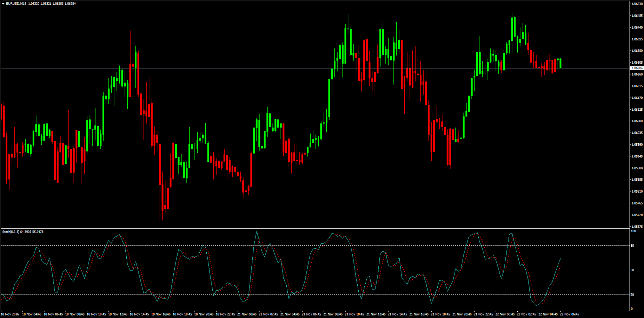Click the 1.06485 price scale label

[637, 16]
